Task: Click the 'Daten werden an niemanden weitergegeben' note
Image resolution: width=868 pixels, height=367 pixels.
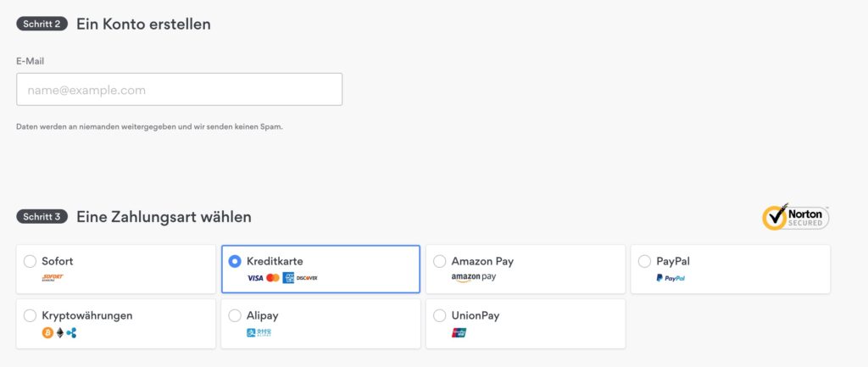Action: 149,127
